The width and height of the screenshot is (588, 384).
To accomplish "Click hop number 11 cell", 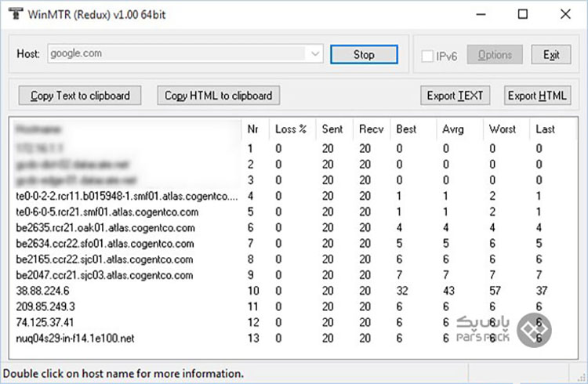I will (253, 306).
